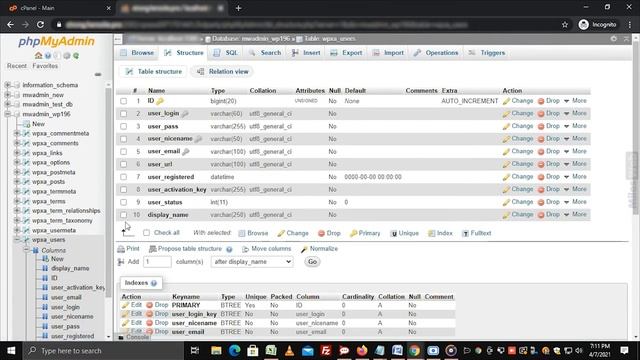The height and width of the screenshot is (360, 640).
Task: Open the Insert tab
Action: click(x=306, y=53)
